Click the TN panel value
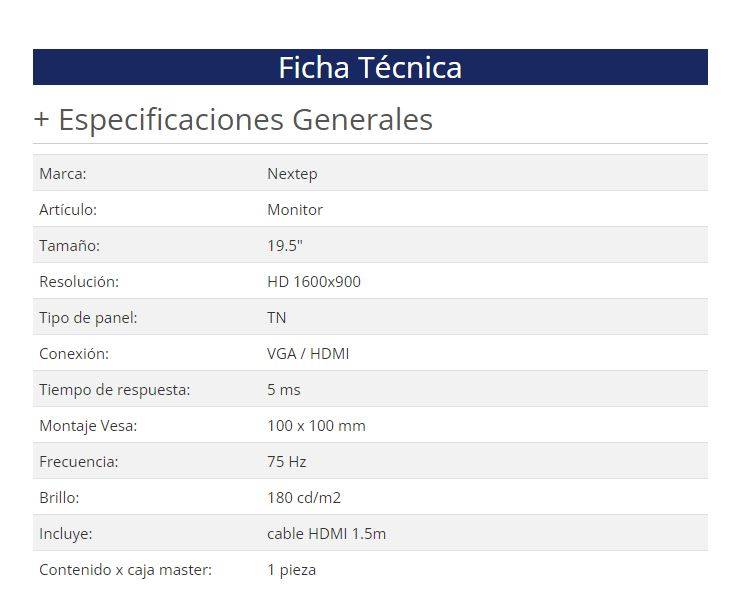Viewport: 738px width, 602px height. (277, 318)
